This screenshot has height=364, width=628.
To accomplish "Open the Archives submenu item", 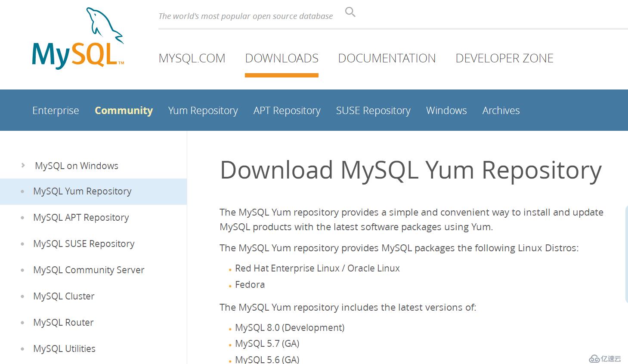I will click(501, 111).
